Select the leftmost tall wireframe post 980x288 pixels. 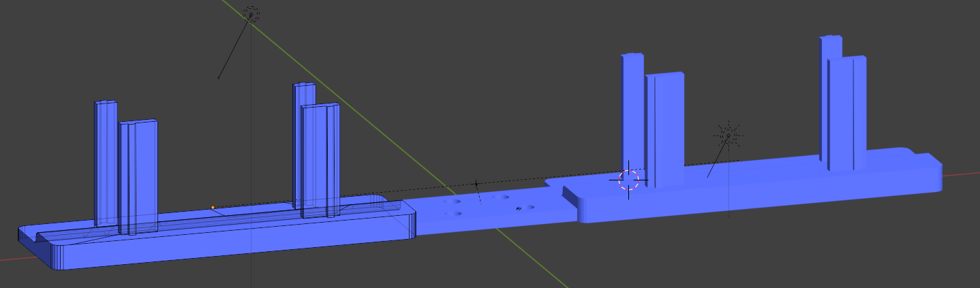click(106, 163)
